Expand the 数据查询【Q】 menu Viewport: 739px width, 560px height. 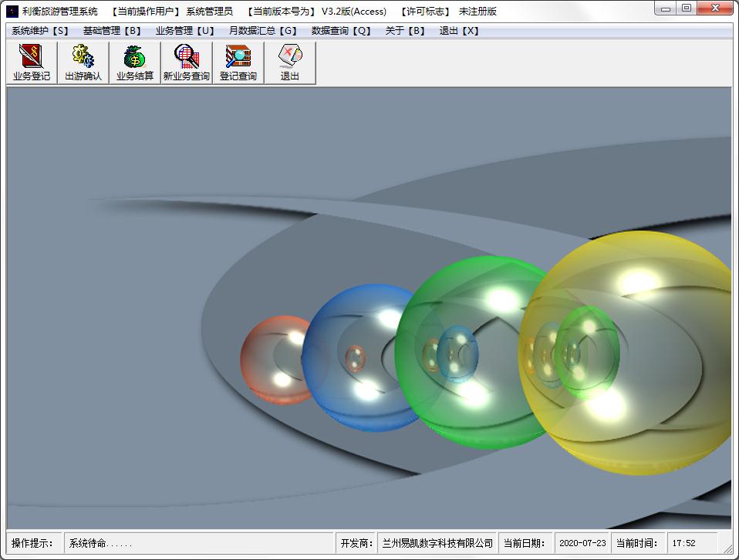(342, 31)
